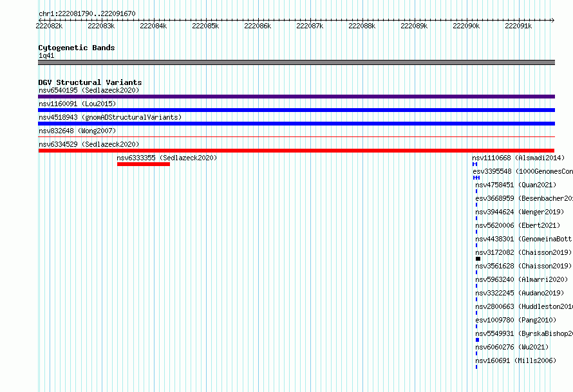Select the blue nsv5549931 variant glyph
This screenshot has width=573, height=392.
coord(477,340)
